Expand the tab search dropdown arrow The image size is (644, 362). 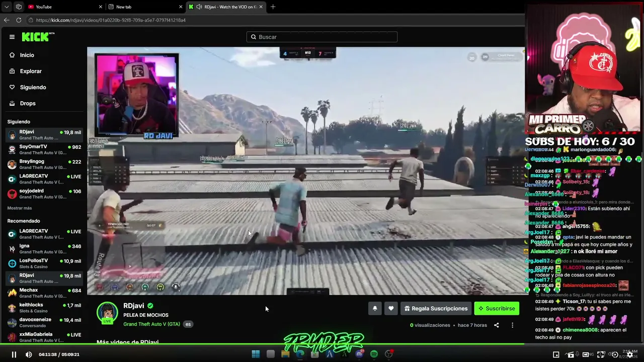click(x=7, y=7)
